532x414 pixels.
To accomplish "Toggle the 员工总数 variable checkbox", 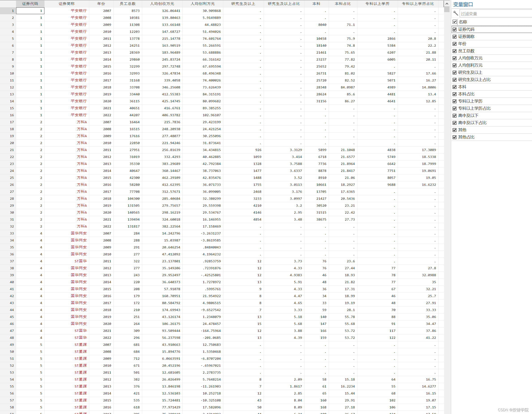I will click(x=454, y=51).
